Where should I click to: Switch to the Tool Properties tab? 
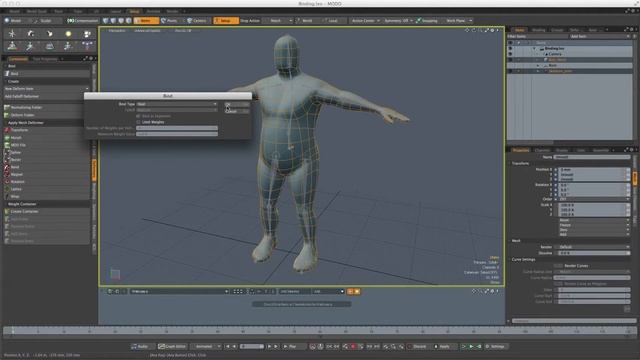45,59
